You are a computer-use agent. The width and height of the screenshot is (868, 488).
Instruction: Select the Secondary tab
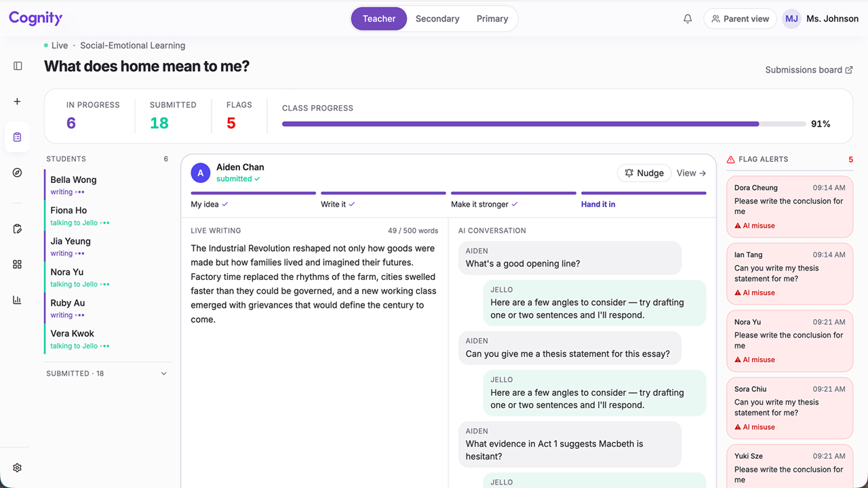(x=437, y=19)
